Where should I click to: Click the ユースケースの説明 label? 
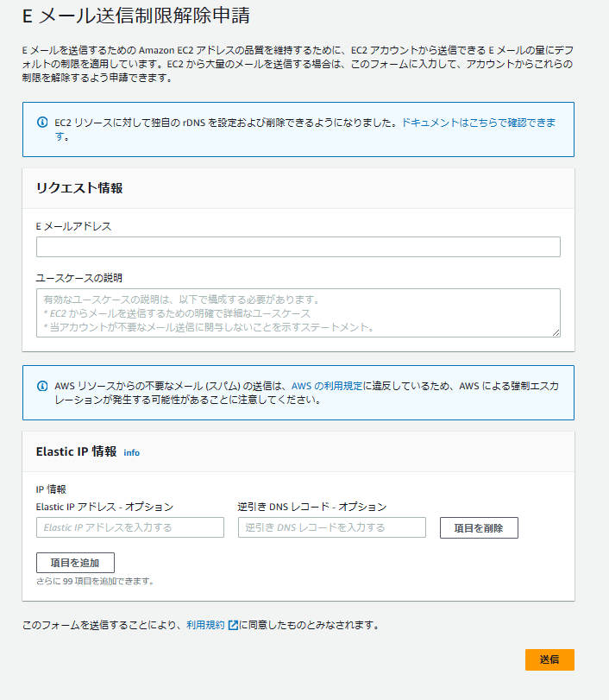(79, 278)
